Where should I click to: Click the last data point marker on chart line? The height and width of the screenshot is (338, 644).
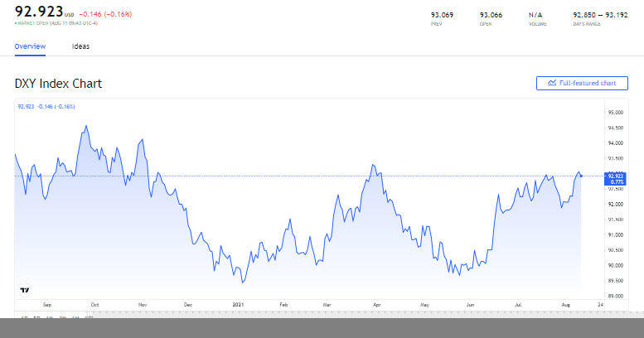tap(580, 175)
